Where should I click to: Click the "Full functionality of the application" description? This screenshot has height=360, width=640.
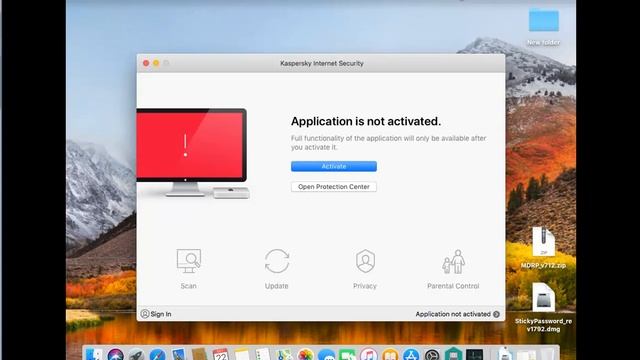(389, 142)
